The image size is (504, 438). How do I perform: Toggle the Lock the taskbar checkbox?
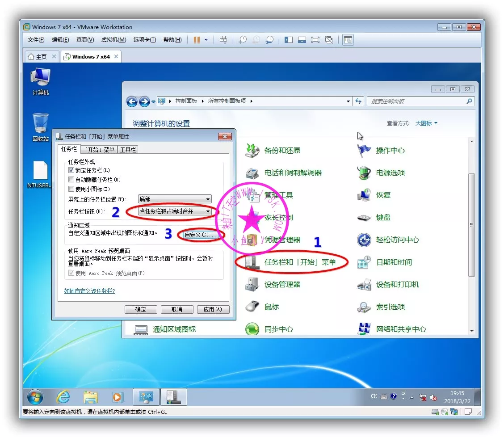71,170
